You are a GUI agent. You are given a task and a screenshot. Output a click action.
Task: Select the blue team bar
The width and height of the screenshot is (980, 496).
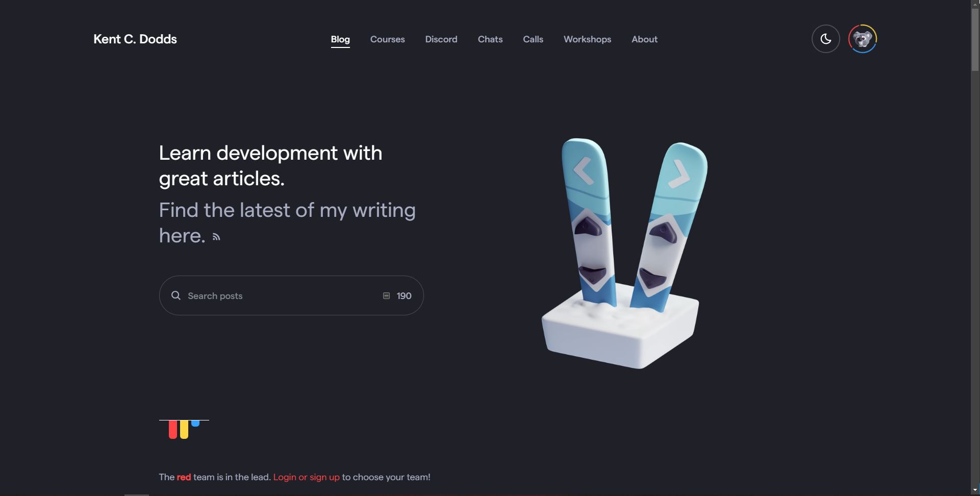point(195,423)
